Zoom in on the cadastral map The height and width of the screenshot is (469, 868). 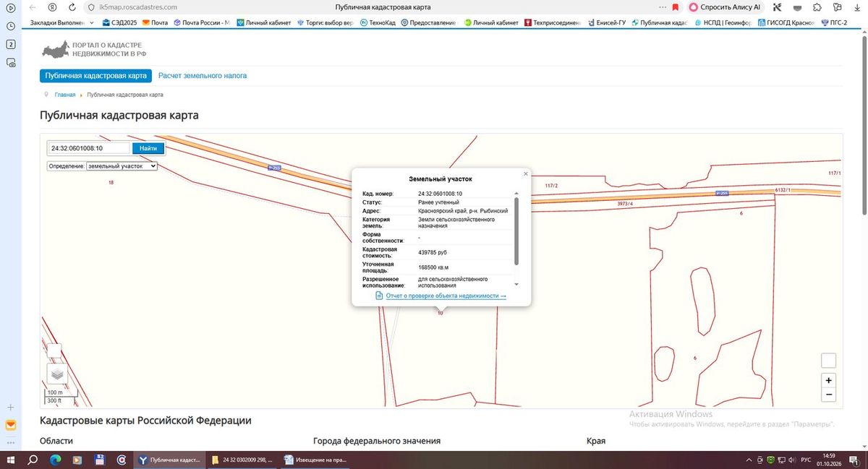pos(829,380)
